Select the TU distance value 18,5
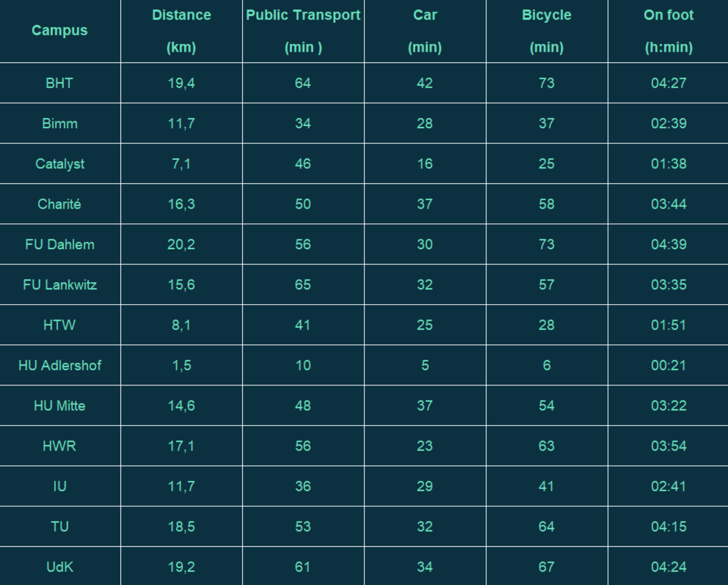Screen dimensions: 728x585 [181, 527]
